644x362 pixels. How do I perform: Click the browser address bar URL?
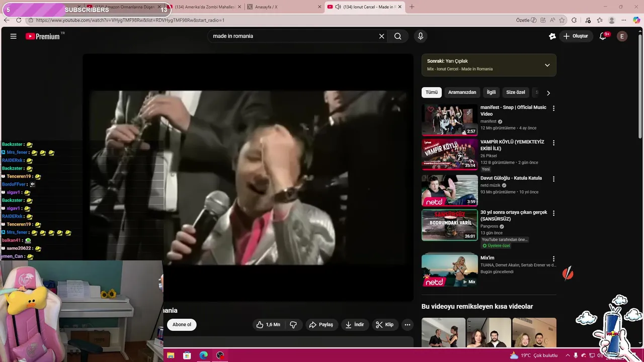click(130, 20)
